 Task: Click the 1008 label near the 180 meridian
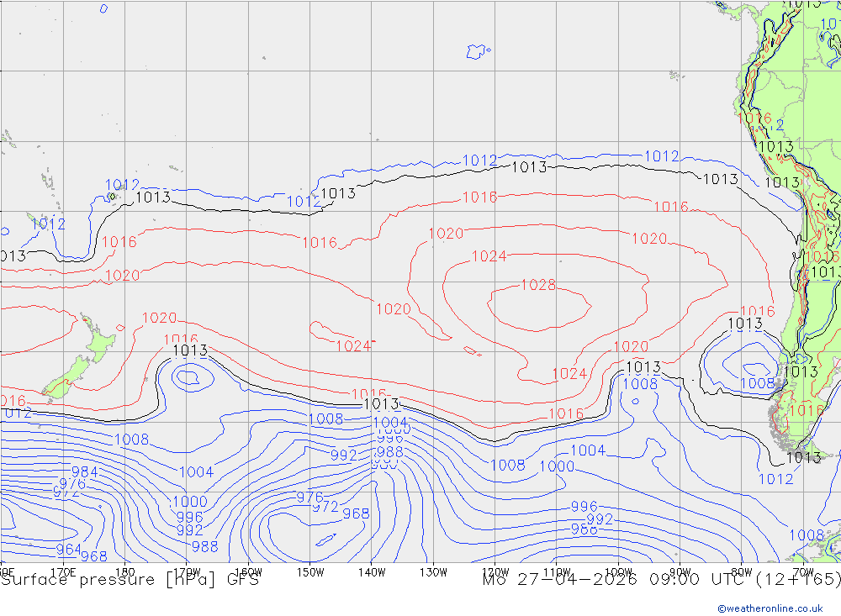point(131,440)
